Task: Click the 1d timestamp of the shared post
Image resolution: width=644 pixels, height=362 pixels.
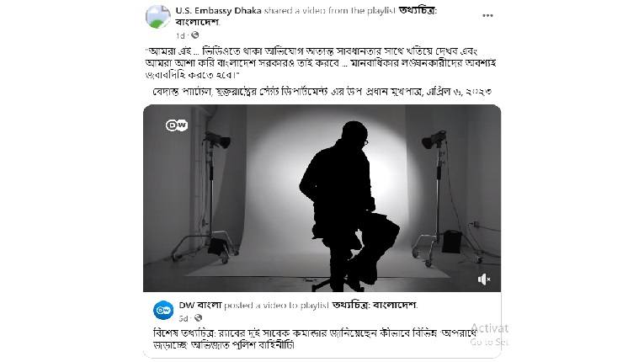Action: pyautogui.click(x=180, y=35)
